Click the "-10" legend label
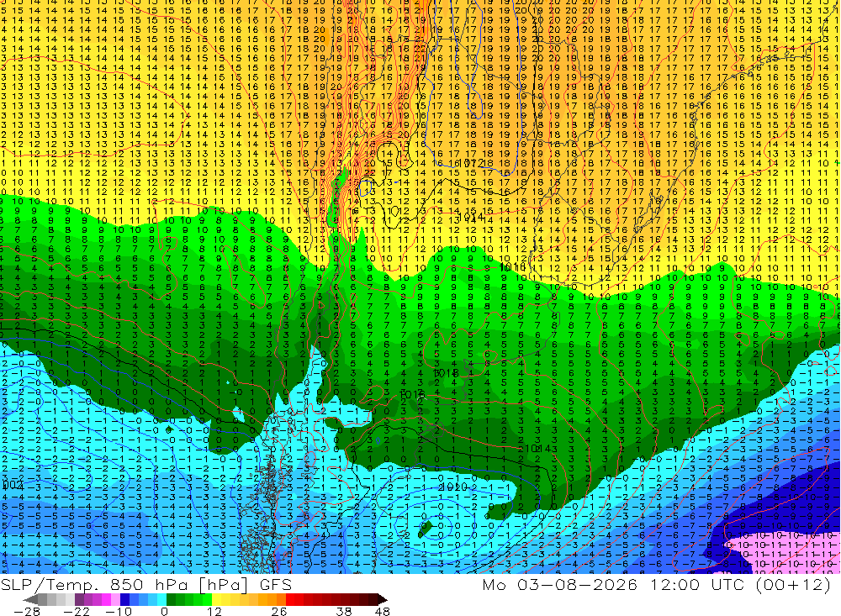841x616 pixels. click(119, 611)
